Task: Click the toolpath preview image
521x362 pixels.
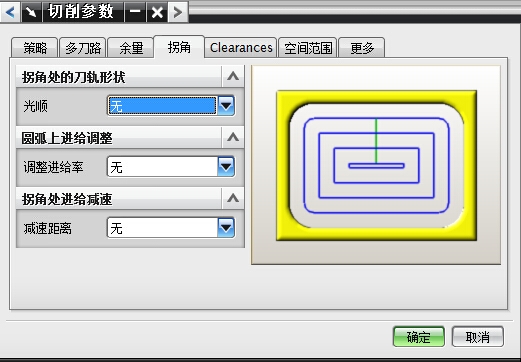Action: 376,165
